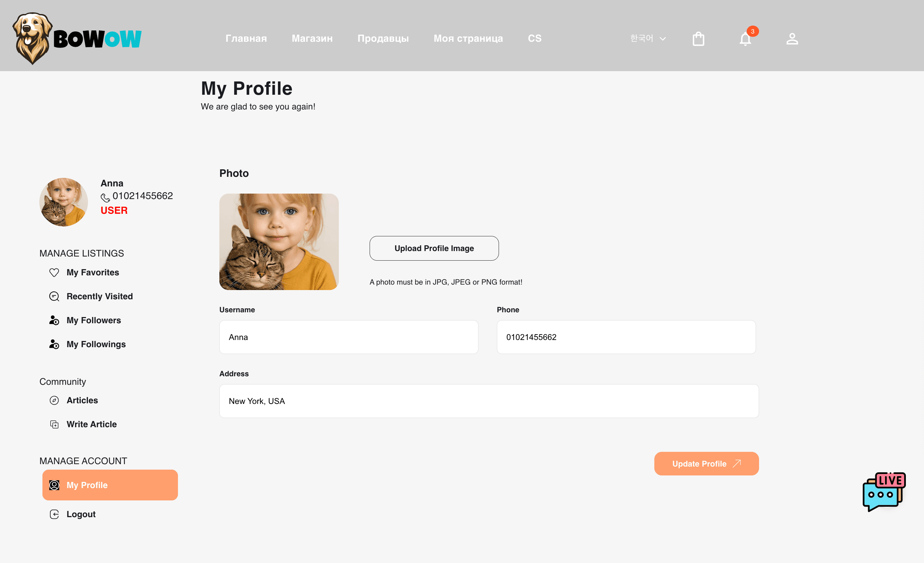This screenshot has width=924, height=563.
Task: Open the shopping bag cart icon
Action: (698, 39)
